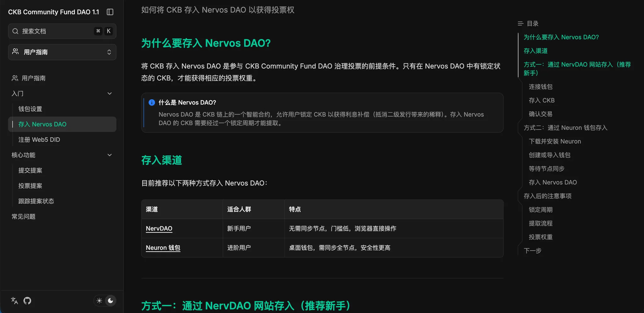Open the Neuron 钱包 link in the table
The image size is (644, 313).
pyautogui.click(x=163, y=248)
